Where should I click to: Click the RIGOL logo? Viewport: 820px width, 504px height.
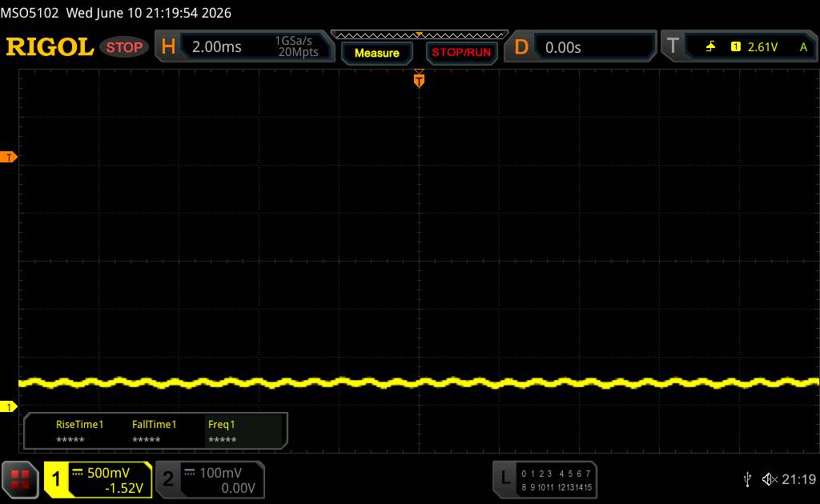coord(50,47)
